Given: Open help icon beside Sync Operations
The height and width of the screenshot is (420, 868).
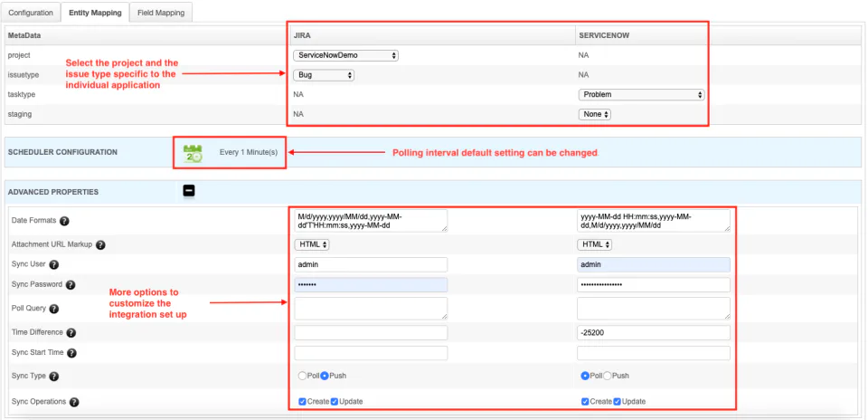Looking at the screenshot, I should point(73,402).
